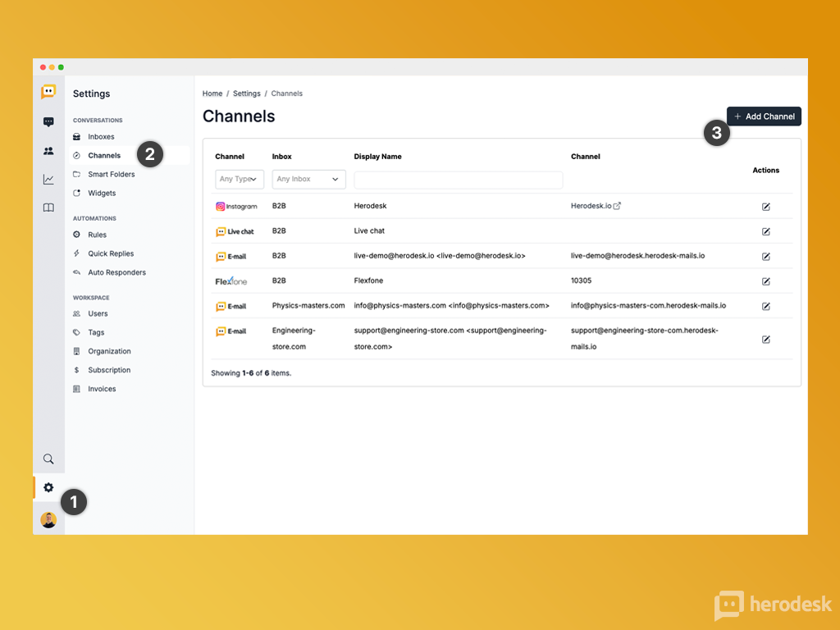
Task: Click the search magnifier icon
Action: pos(48,459)
